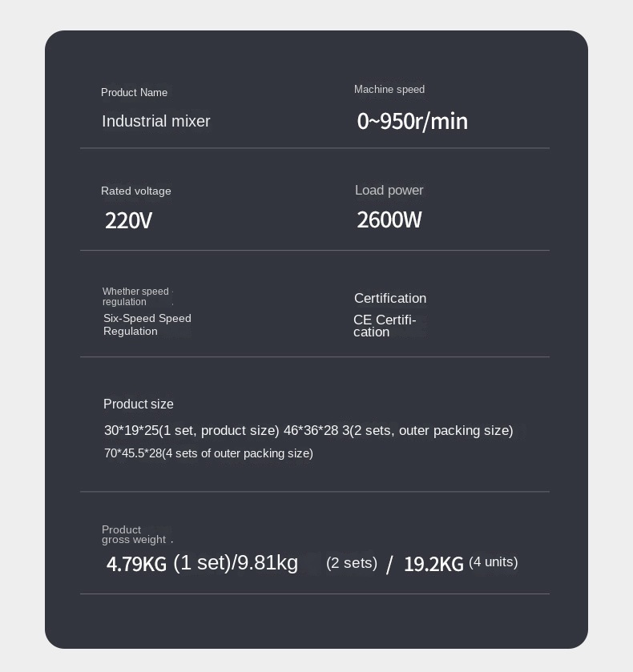
Task: Click the Load power label
Action: (x=389, y=191)
